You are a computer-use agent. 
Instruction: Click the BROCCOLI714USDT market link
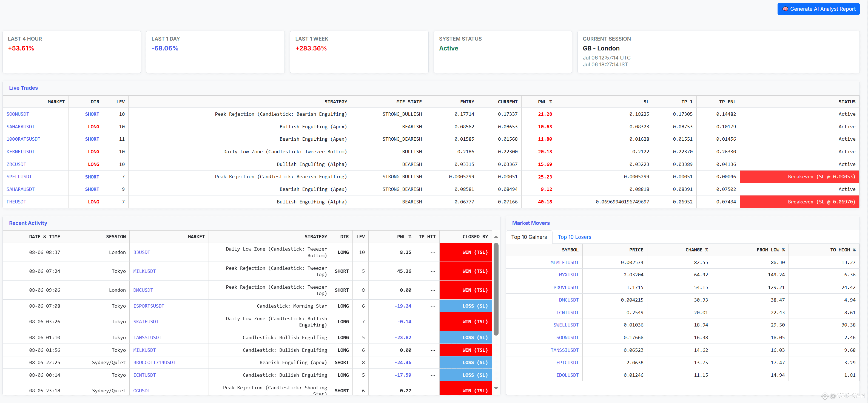154,363
